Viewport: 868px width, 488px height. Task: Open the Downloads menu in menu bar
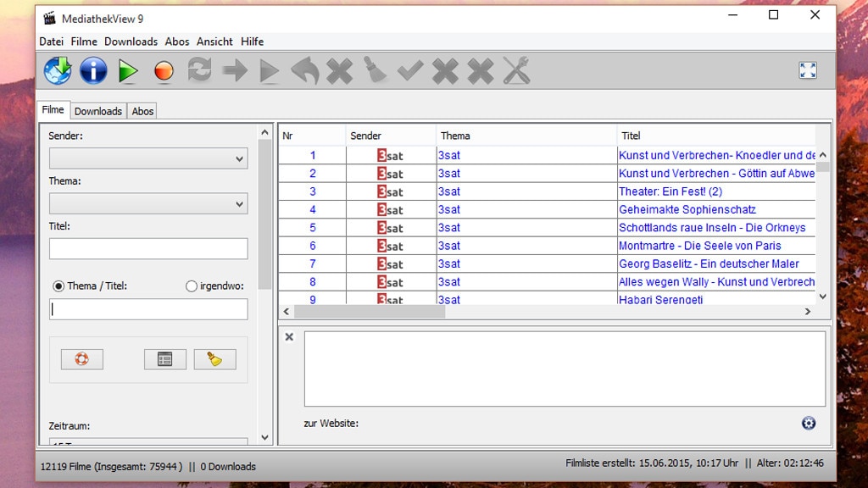[x=131, y=42]
